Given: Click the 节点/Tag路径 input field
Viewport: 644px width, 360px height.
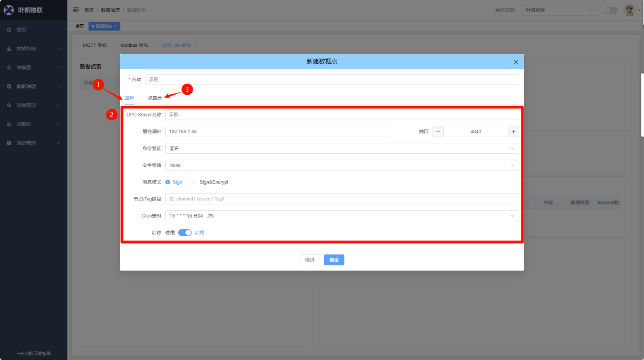Looking at the screenshot, I should point(341,199).
